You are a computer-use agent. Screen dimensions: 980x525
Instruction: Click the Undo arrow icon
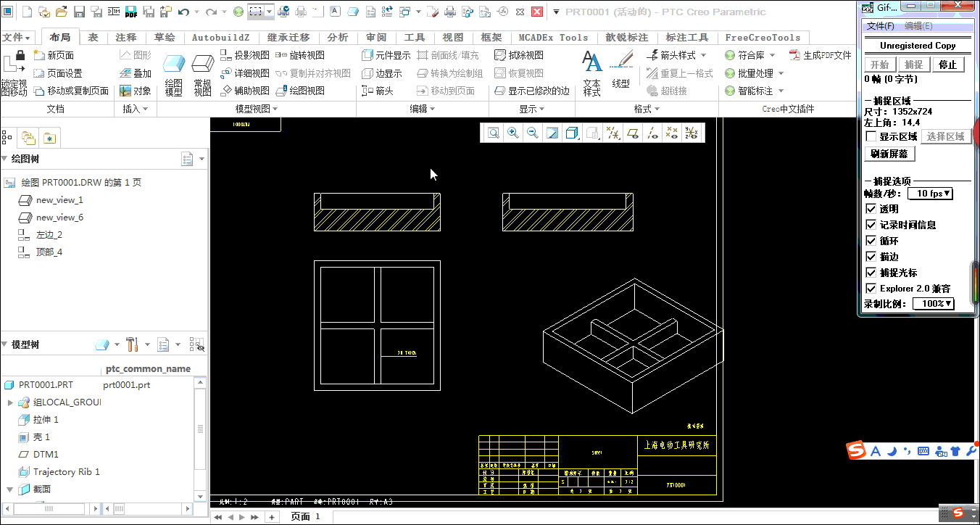[x=183, y=12]
